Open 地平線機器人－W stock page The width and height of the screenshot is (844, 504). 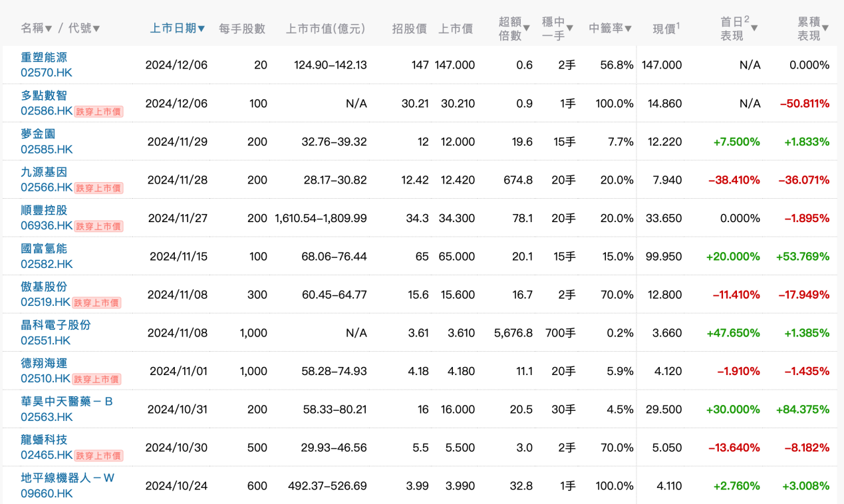tap(68, 478)
